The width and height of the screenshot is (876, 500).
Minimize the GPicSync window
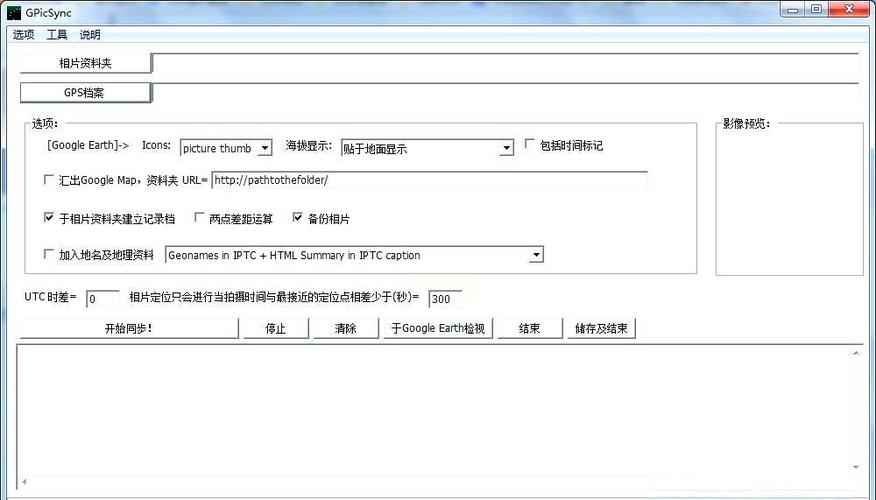[793, 9]
